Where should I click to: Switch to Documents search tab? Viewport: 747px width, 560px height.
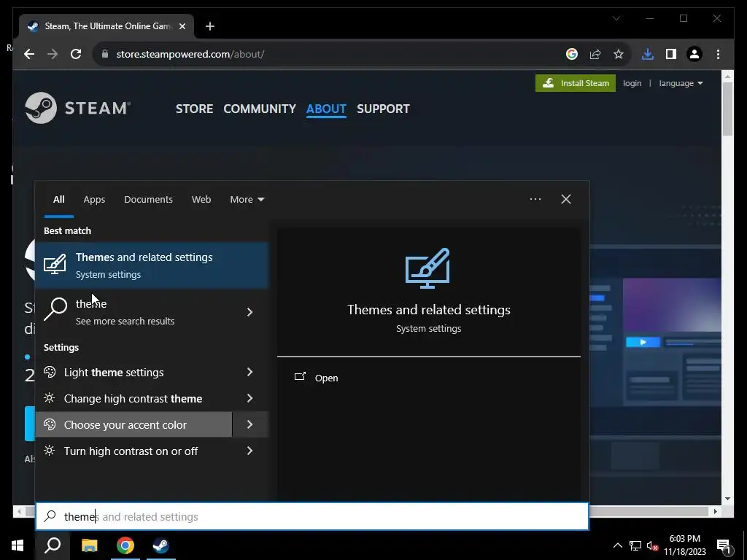coord(148,200)
